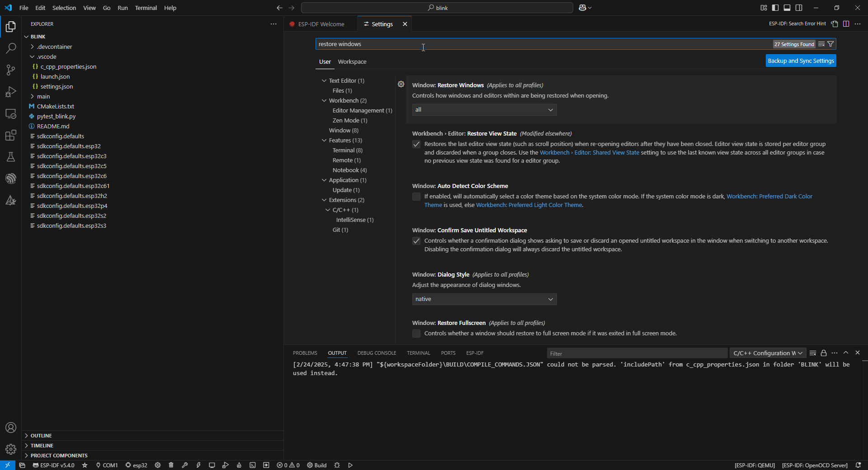Enable the Auto Detect Color Scheme checkbox
Screen dimensions: 868x470
point(416,197)
